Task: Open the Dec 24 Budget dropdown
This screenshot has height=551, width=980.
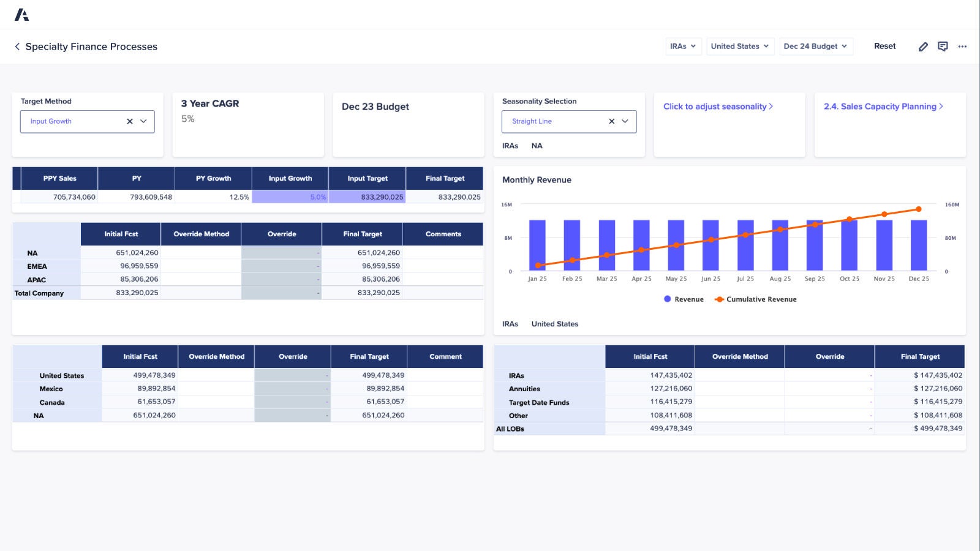Action: [816, 46]
